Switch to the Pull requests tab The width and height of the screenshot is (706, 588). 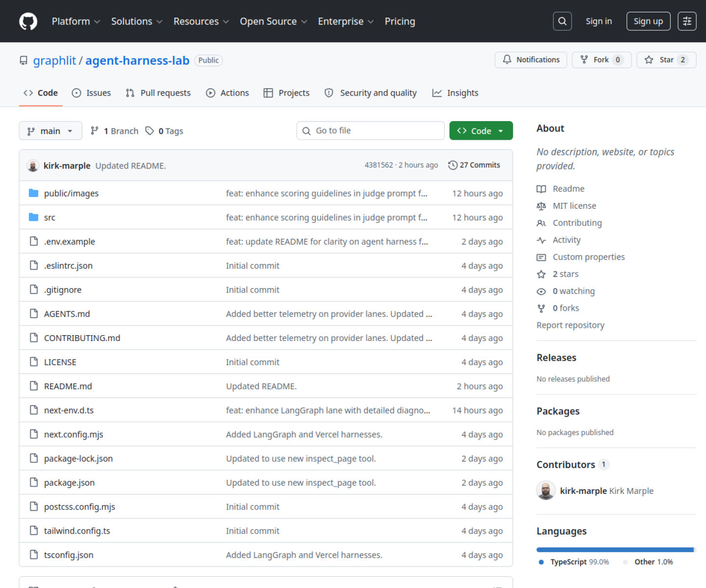point(158,93)
